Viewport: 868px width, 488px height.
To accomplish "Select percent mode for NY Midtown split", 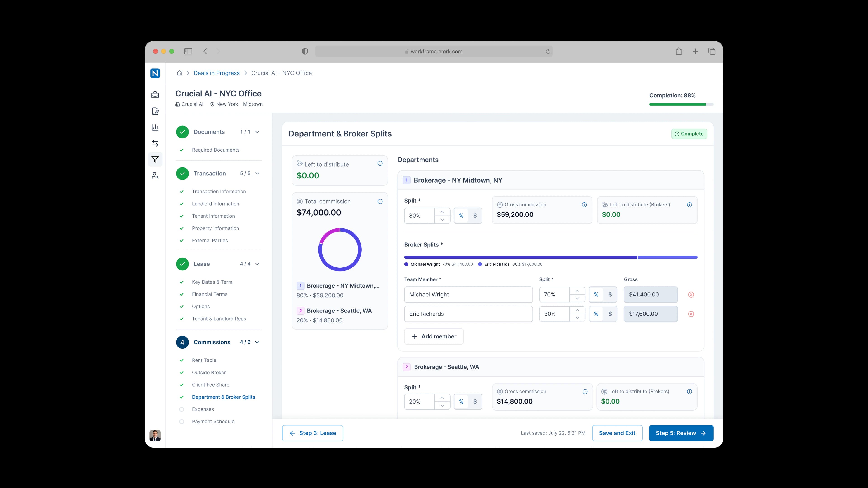I will click(x=461, y=216).
